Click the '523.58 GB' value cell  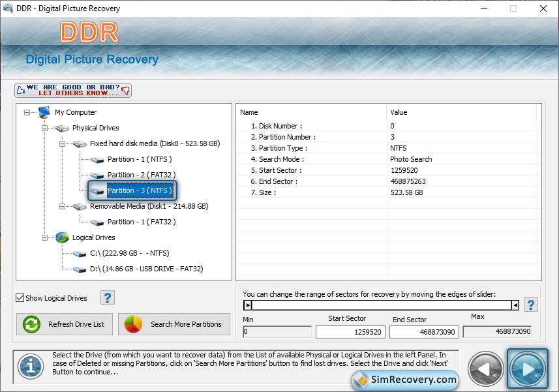[x=407, y=192]
